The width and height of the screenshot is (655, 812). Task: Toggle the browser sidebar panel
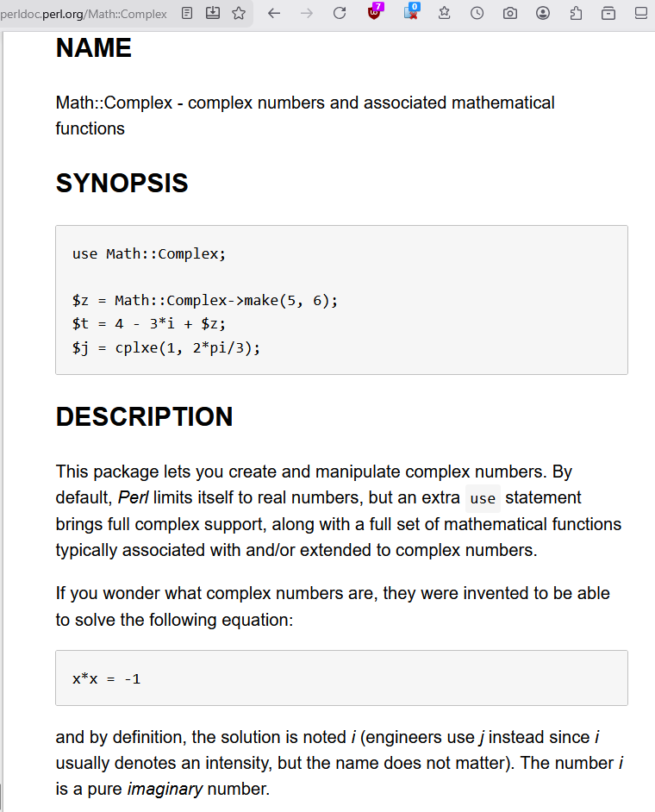click(639, 14)
